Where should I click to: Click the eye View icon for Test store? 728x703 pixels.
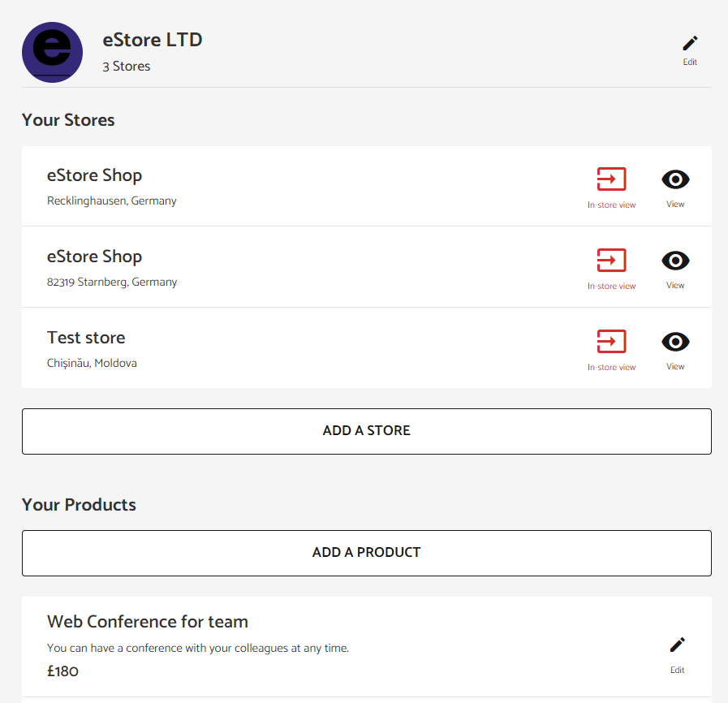point(675,350)
